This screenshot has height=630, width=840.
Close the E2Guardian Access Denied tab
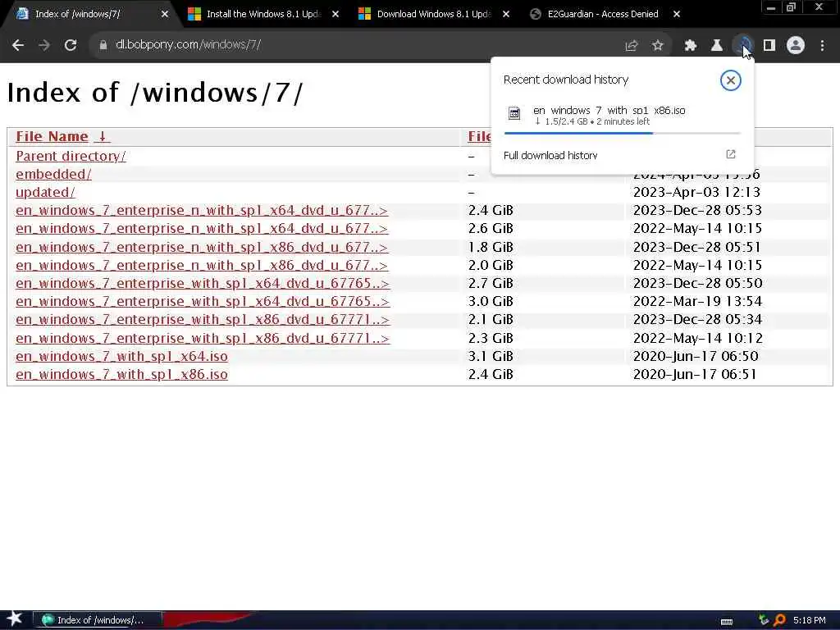[677, 14]
